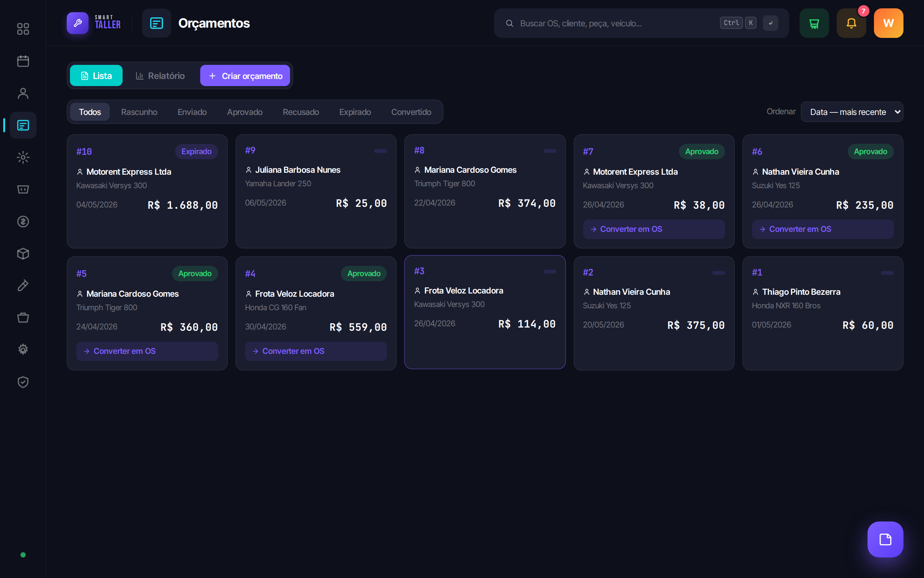Viewport: 924px width, 578px height.
Task: Open quote #3 Frota Veloz Locadora card
Action: 485,312
